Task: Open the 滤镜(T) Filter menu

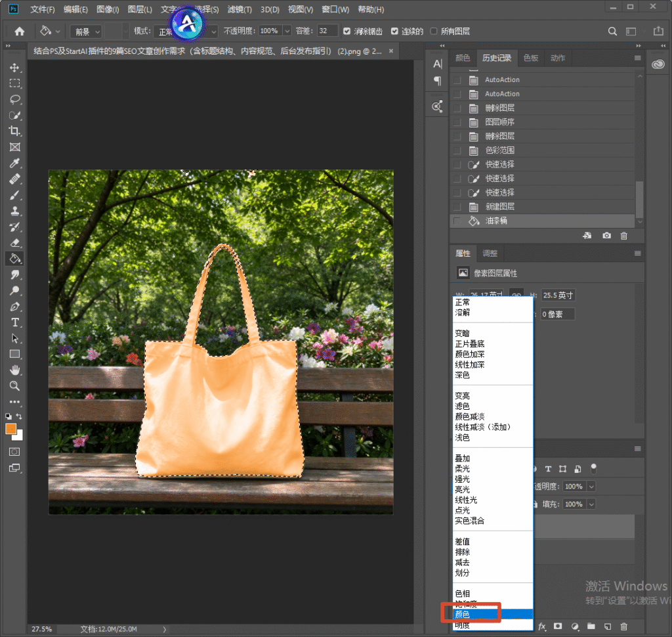Action: pos(240,9)
